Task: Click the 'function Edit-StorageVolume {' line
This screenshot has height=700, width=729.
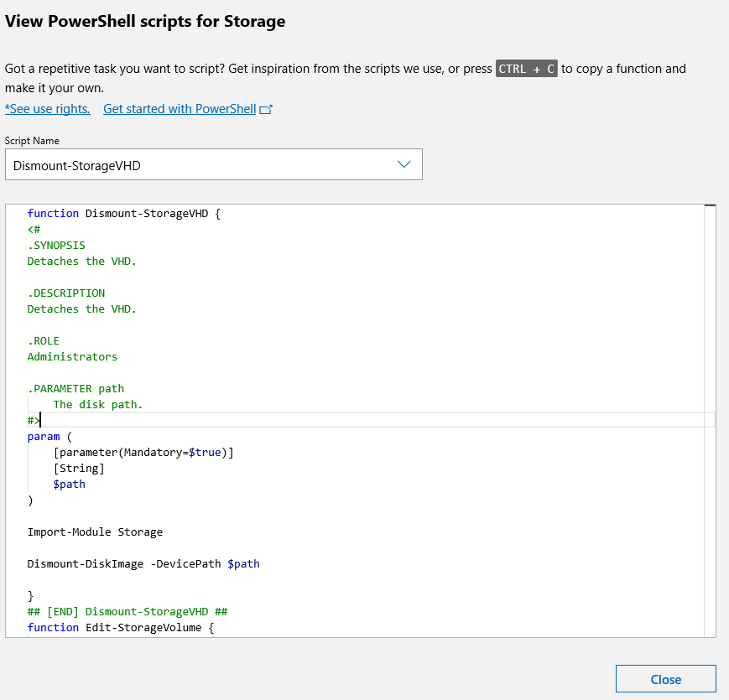Action: point(121,628)
